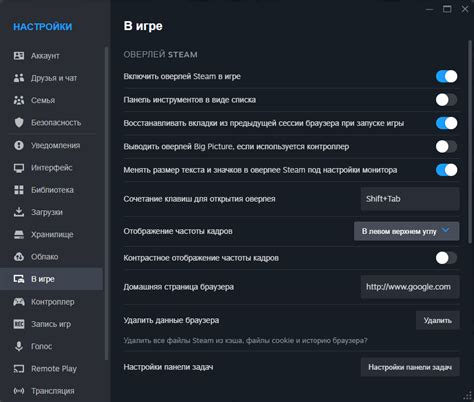The image size is (474, 402).
Task: Click the http://www.google.com home page field
Action: [x=410, y=287]
